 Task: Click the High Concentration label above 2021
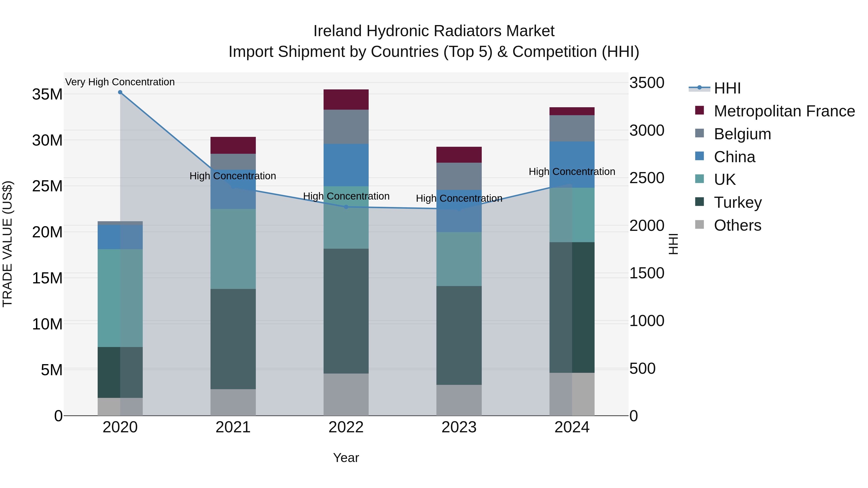point(233,176)
